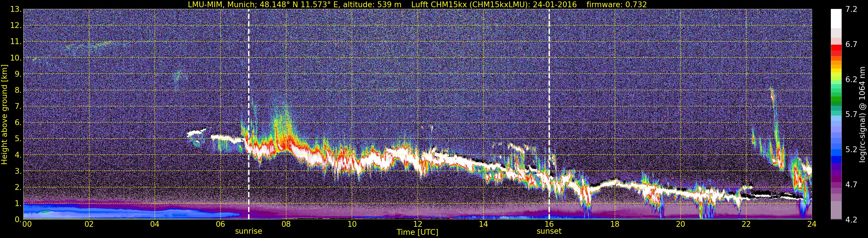Click the 'sunrise' label below the axis
868x238 pixels.
pyautogui.click(x=248, y=231)
